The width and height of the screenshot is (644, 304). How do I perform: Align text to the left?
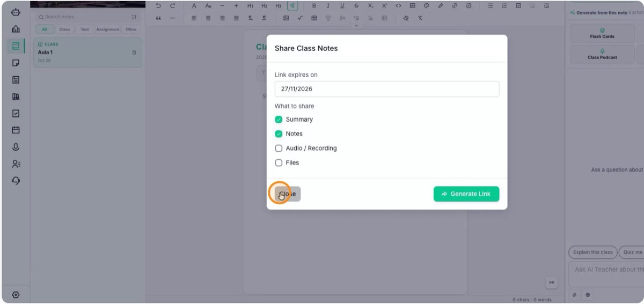pyautogui.click(x=194, y=18)
